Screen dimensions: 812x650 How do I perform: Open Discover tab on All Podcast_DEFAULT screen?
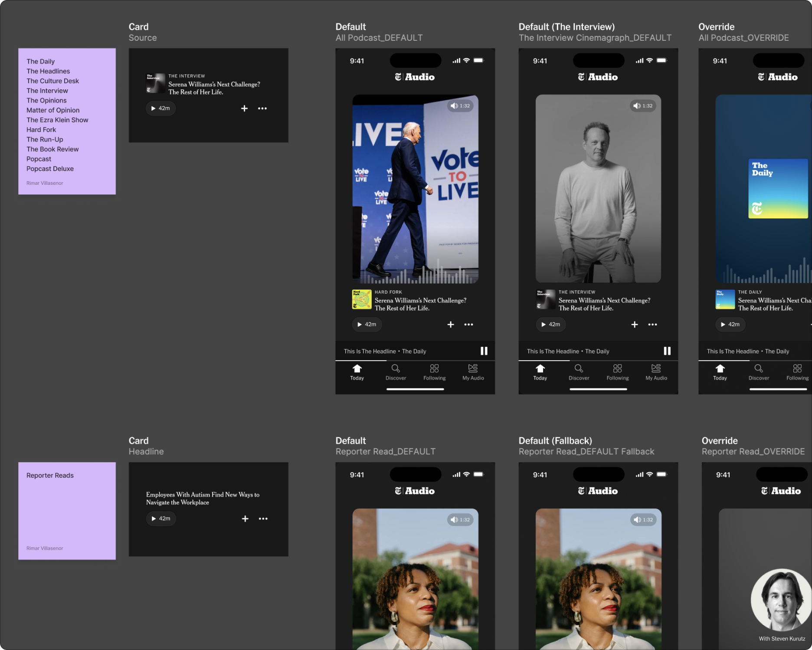click(396, 372)
